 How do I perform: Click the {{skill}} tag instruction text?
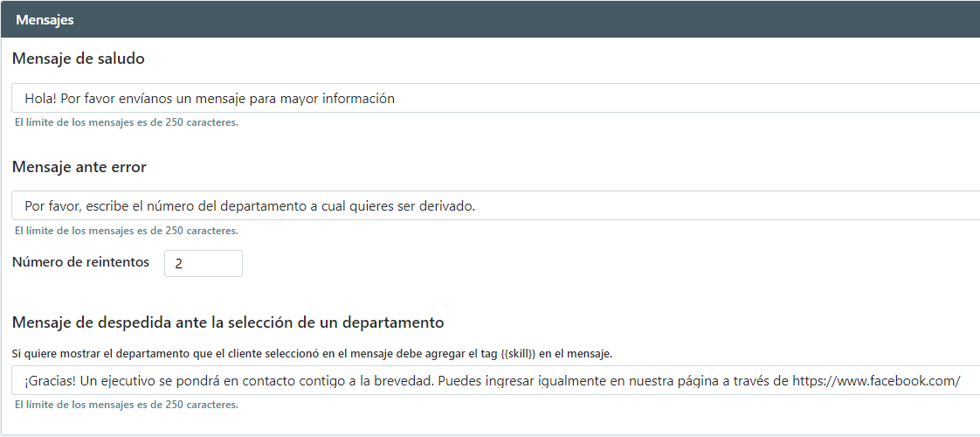click(x=312, y=354)
